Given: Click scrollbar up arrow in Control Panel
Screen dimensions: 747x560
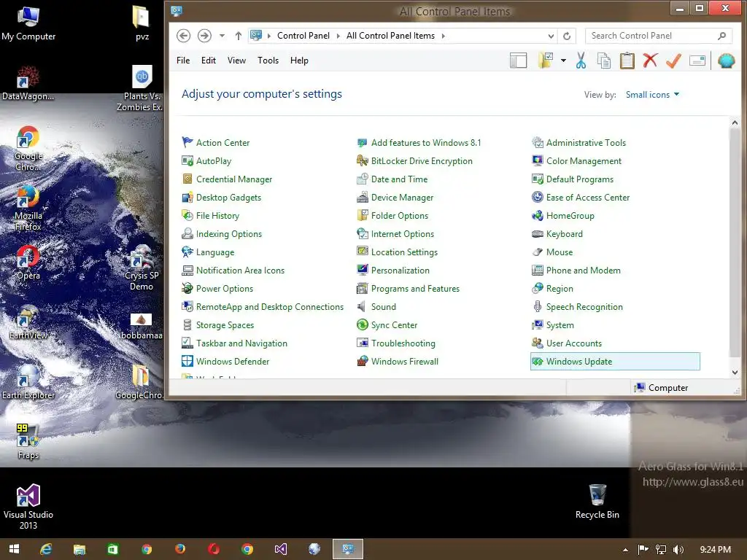Looking at the screenshot, I should pyautogui.click(x=735, y=122).
